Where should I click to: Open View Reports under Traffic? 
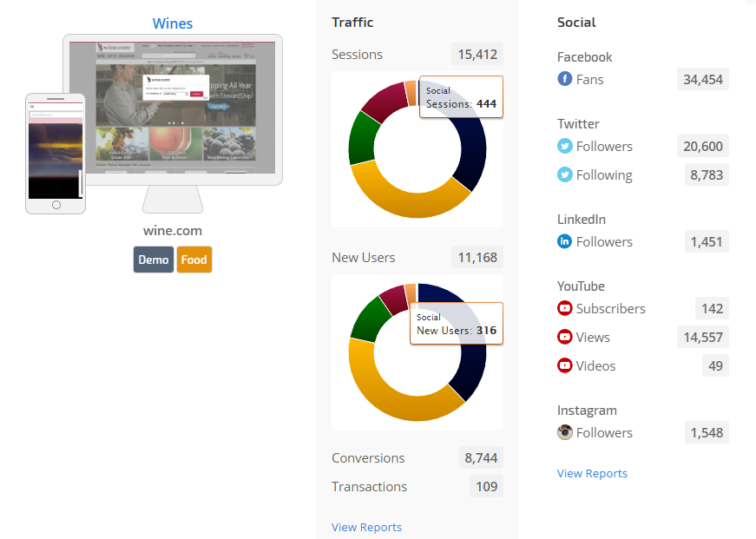click(x=366, y=527)
